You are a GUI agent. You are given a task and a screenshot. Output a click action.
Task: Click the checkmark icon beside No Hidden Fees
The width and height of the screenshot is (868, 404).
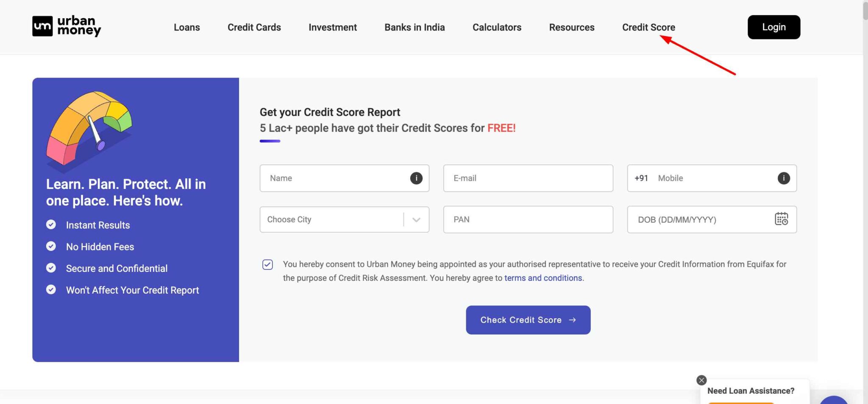(x=51, y=246)
